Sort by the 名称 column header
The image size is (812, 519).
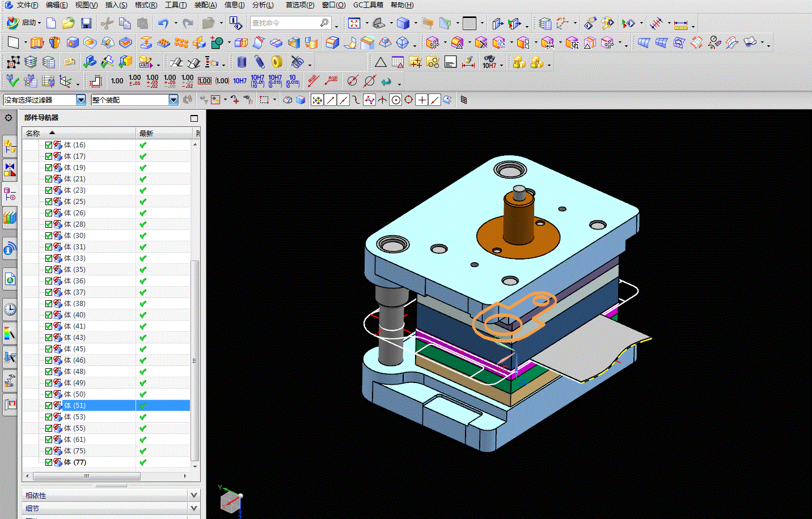tap(33, 133)
